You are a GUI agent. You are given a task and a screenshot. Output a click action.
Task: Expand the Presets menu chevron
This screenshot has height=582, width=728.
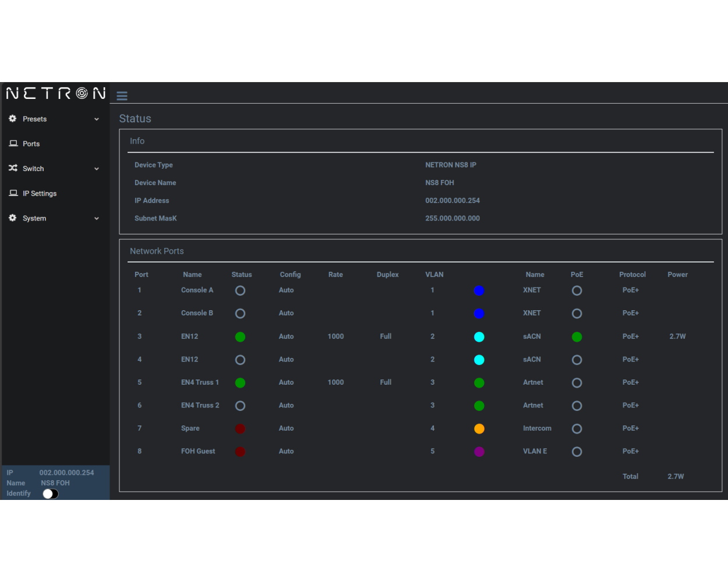(x=97, y=119)
